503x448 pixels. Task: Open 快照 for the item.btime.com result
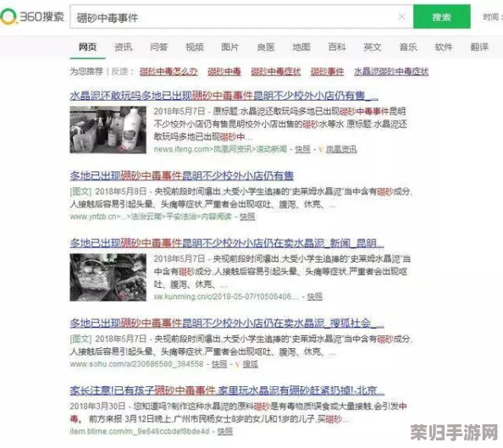(225, 431)
